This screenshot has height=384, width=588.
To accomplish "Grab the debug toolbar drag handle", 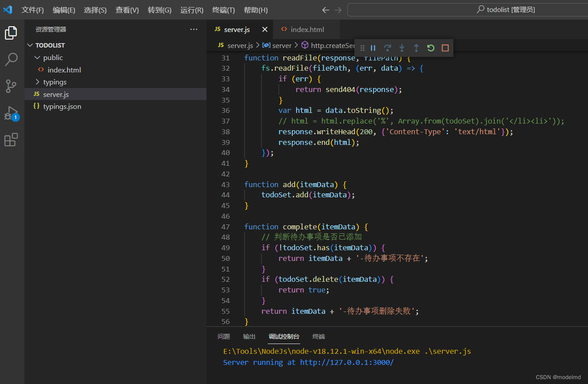I will coord(362,48).
